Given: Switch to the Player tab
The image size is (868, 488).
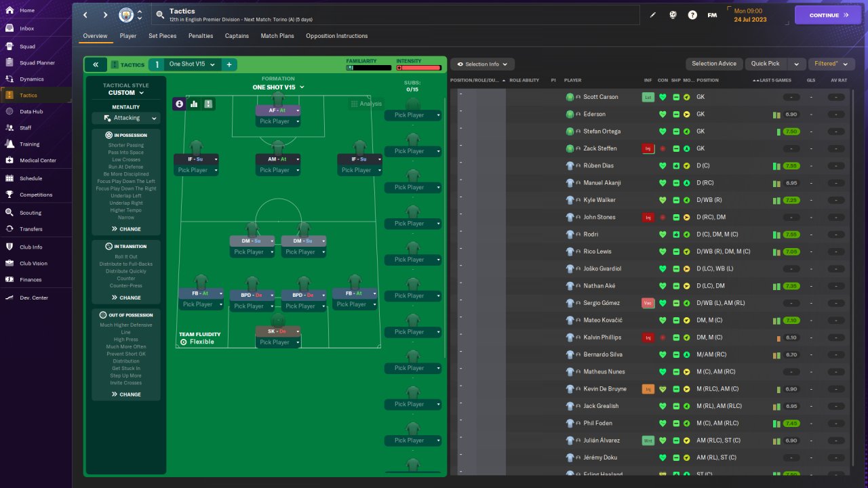Looking at the screenshot, I should coord(128,36).
